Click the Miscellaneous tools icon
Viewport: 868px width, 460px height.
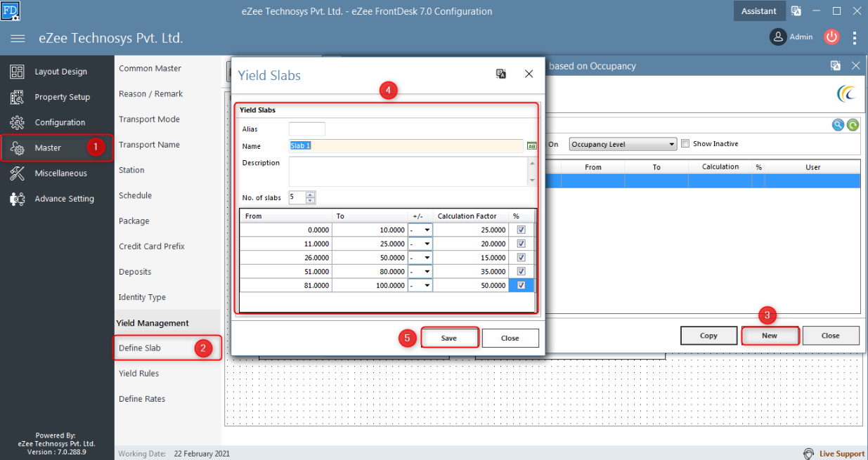(x=18, y=173)
